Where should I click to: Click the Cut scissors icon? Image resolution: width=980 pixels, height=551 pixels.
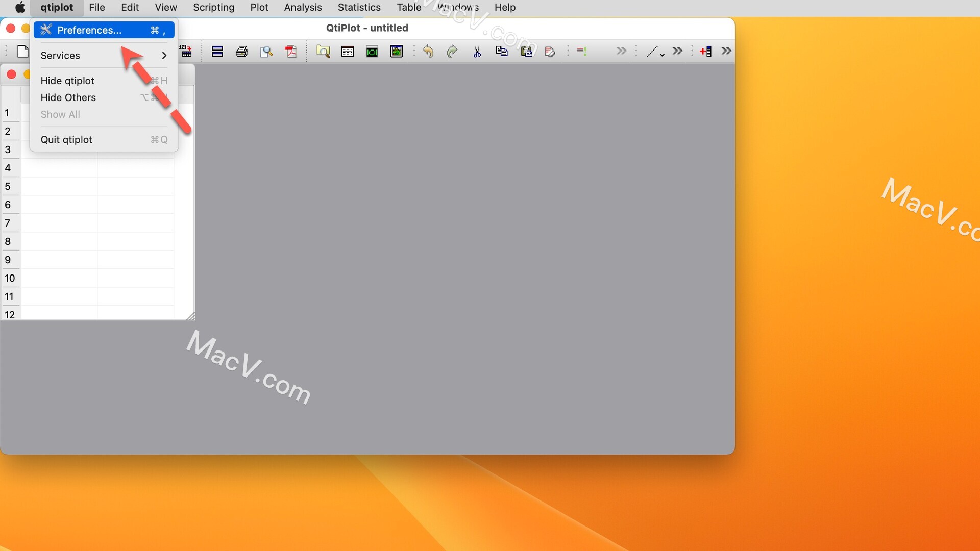[477, 51]
